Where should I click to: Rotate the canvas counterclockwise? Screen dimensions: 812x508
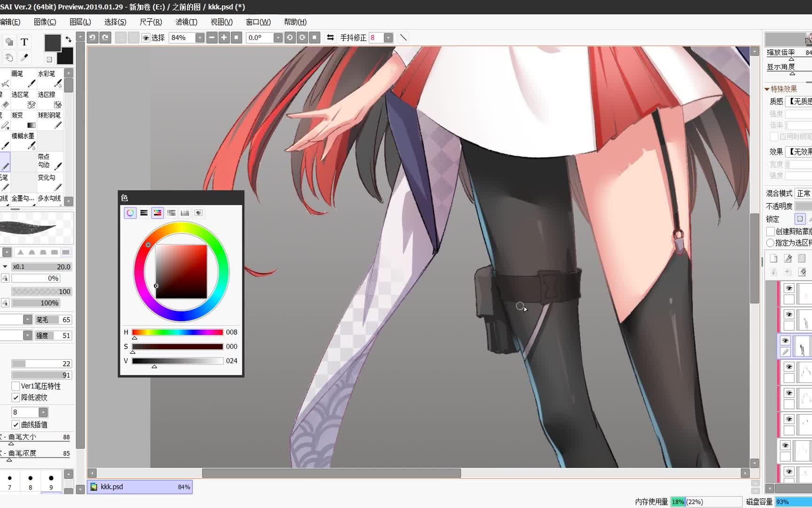[290, 38]
